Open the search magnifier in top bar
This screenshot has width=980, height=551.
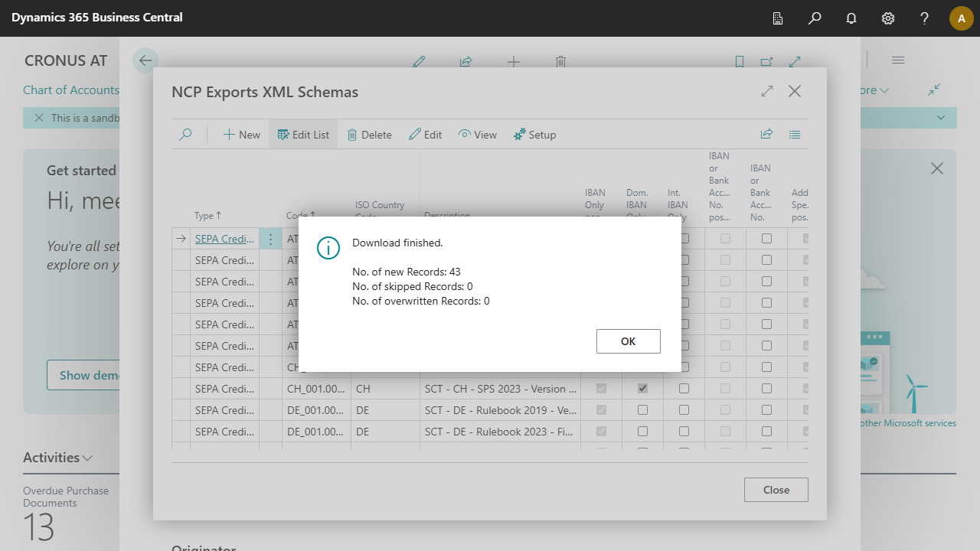[x=815, y=18]
